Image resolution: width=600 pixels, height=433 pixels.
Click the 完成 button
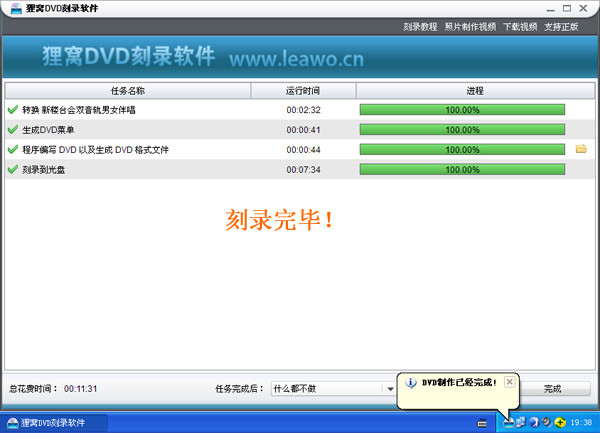tap(552, 389)
